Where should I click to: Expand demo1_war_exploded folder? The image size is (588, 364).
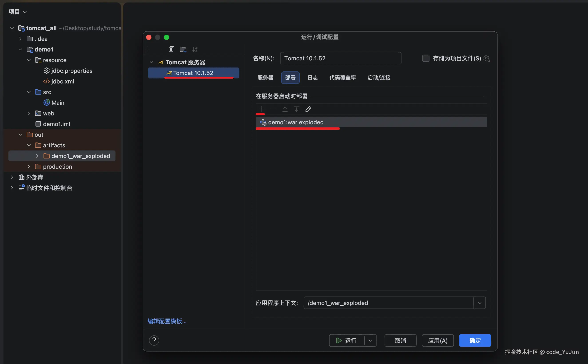coord(37,156)
